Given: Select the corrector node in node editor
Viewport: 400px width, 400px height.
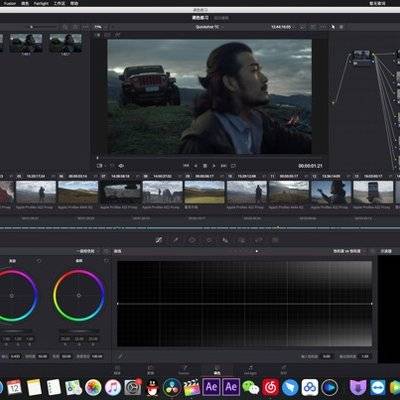Looking at the screenshot, I should (362, 57).
